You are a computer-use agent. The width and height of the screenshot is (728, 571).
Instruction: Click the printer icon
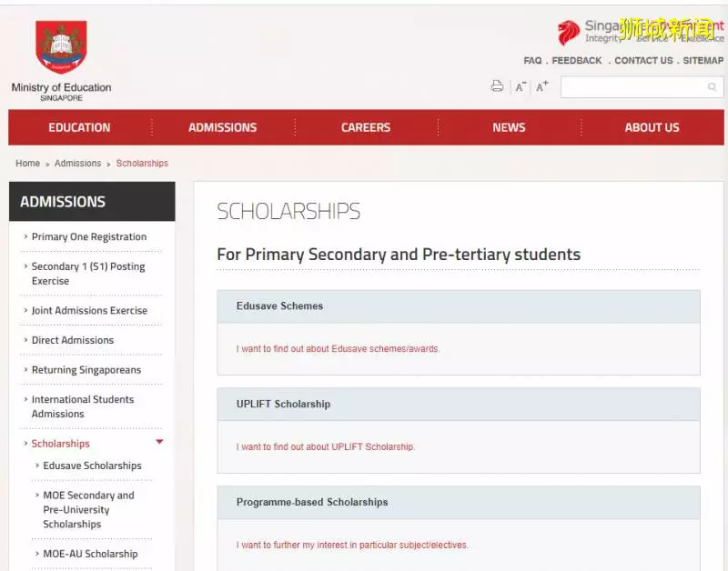pyautogui.click(x=497, y=86)
